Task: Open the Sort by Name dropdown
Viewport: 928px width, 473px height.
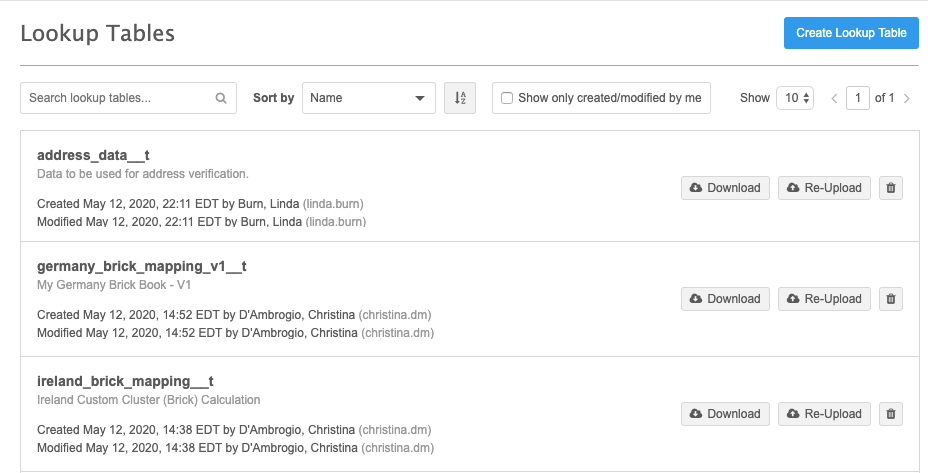Action: click(x=368, y=98)
